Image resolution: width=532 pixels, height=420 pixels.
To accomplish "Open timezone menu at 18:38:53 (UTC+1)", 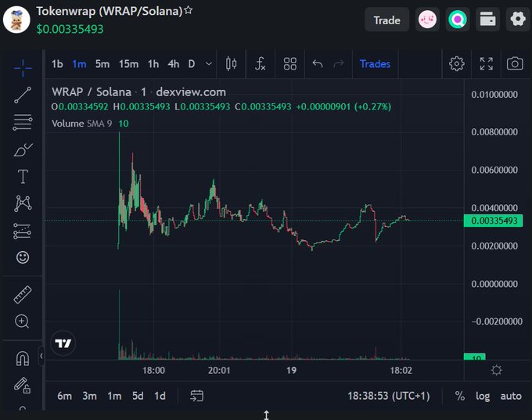I will 389,396.
